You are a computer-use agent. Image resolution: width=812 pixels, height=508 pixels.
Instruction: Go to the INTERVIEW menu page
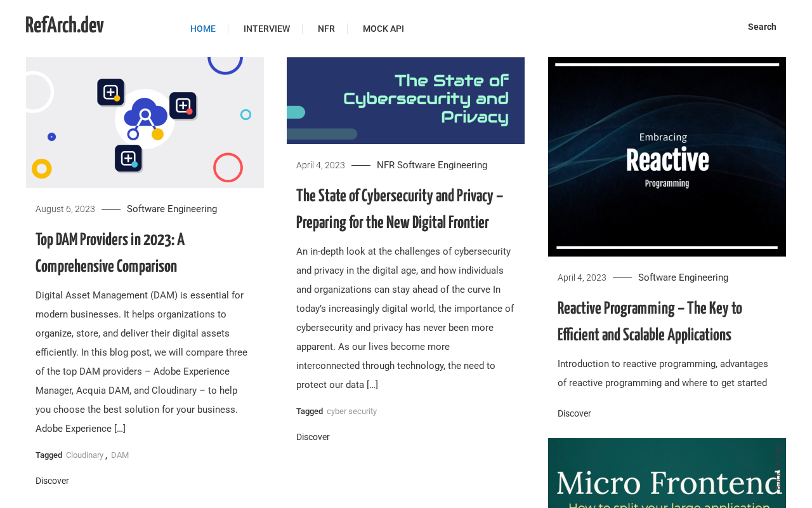click(266, 29)
